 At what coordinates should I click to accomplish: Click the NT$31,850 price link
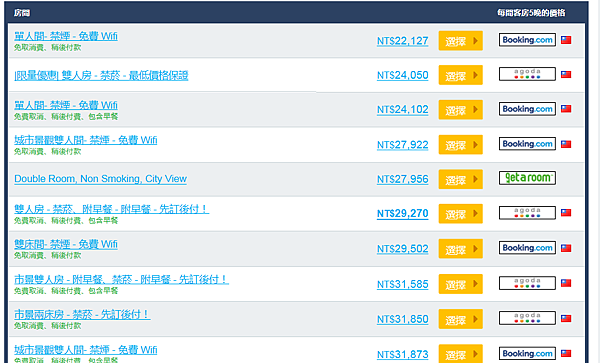pyautogui.click(x=403, y=319)
